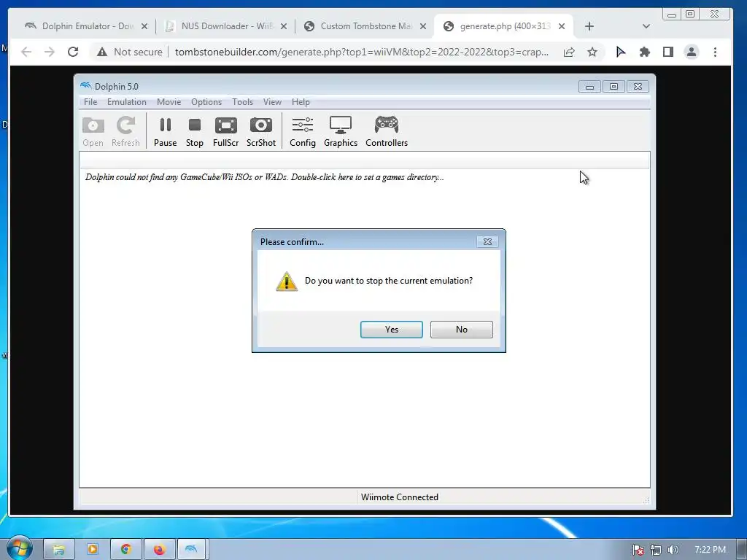Open Chrome extensions puzzle icon

(x=645, y=52)
